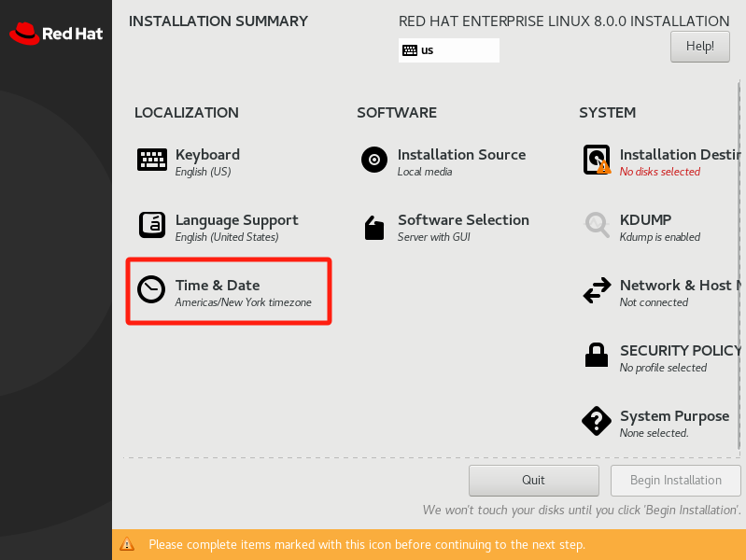Open the Keyboard settings label
Viewport: 746px width, 560px height.
point(207,155)
